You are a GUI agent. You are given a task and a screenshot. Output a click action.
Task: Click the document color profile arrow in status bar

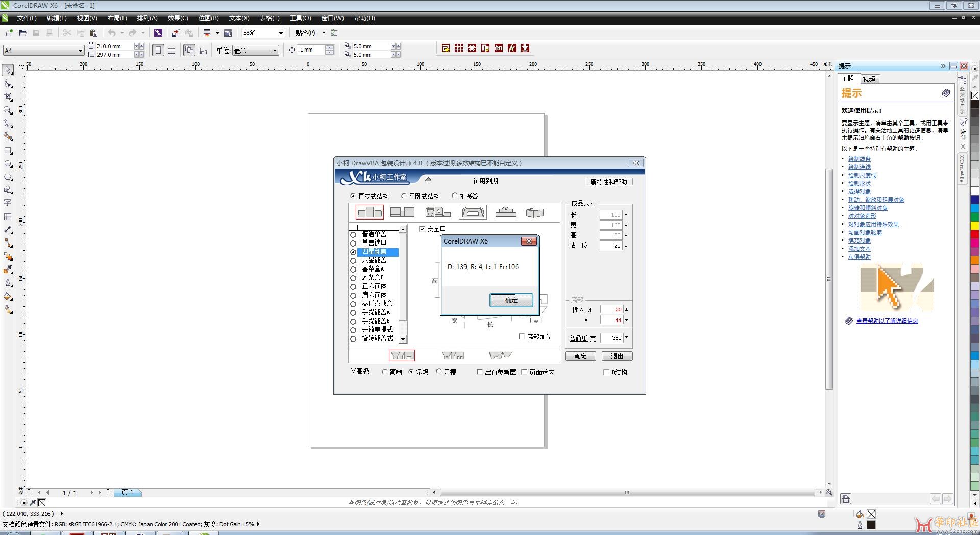[258, 524]
